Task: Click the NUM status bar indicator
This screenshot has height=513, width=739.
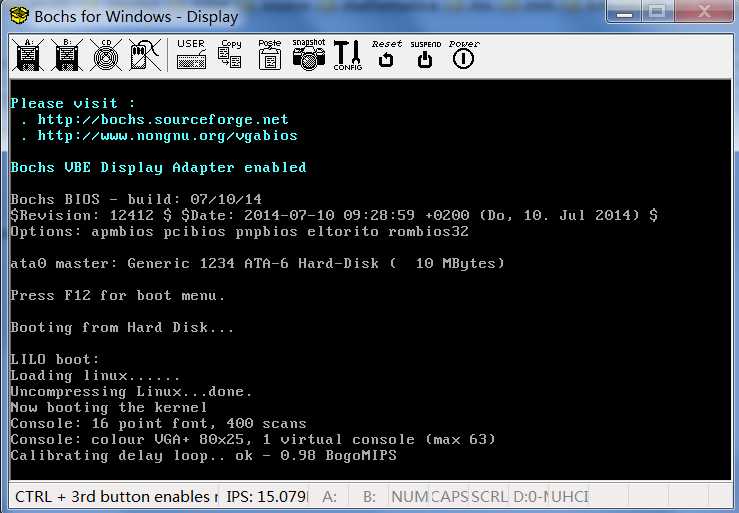Action: 409,496
